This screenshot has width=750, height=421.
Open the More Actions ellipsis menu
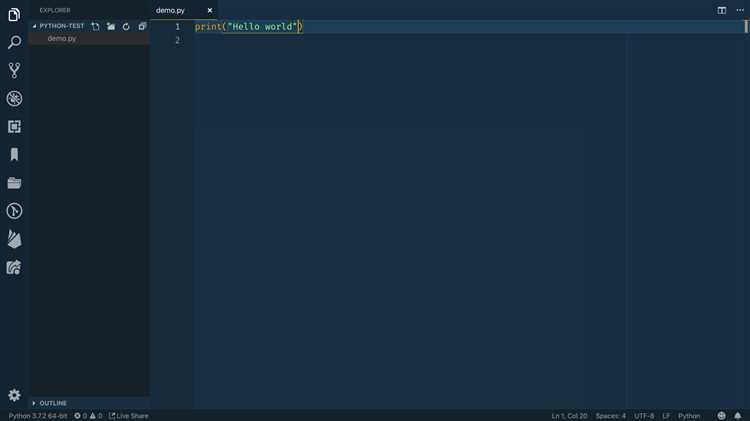(740, 10)
